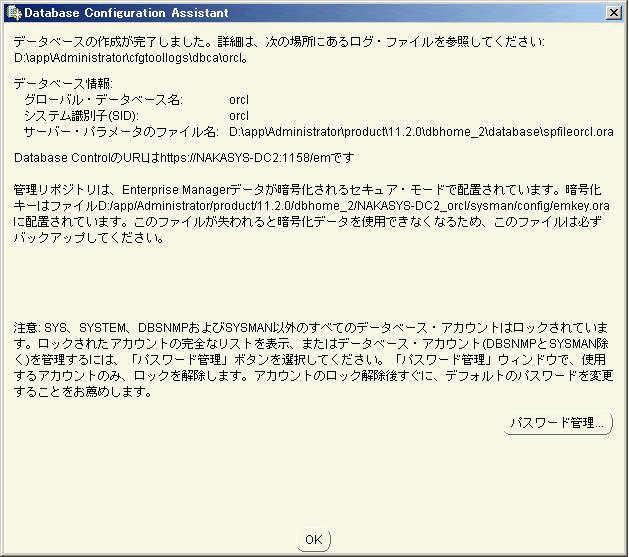Click the データベースの作成が完了しました message
This screenshot has width=629, height=557.
point(280,42)
